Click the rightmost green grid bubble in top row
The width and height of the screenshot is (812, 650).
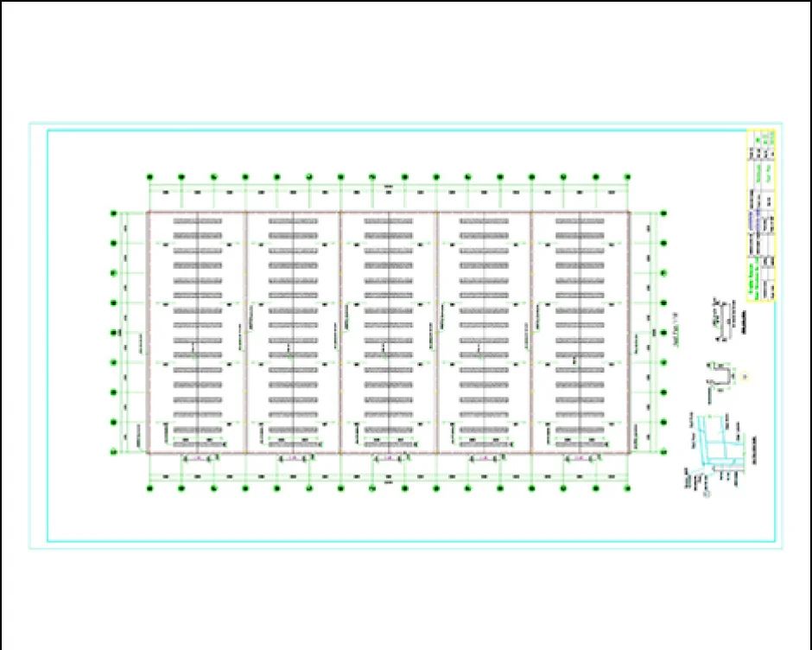pos(626,177)
